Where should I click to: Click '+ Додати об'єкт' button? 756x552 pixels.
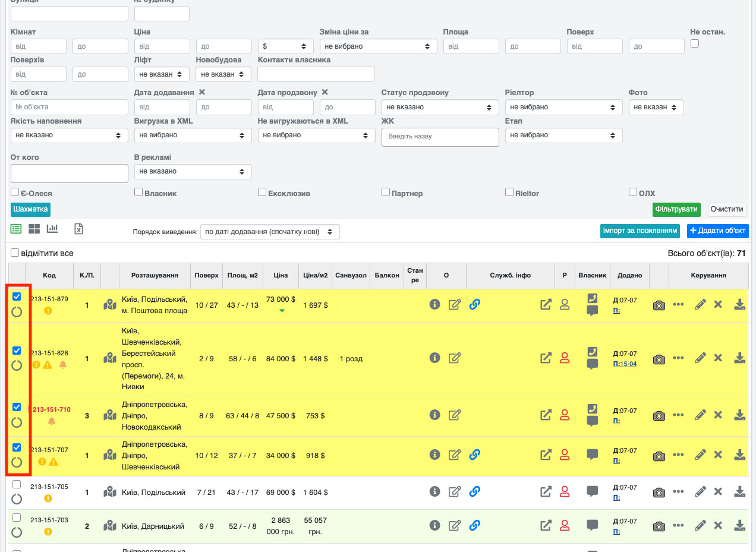coord(717,231)
